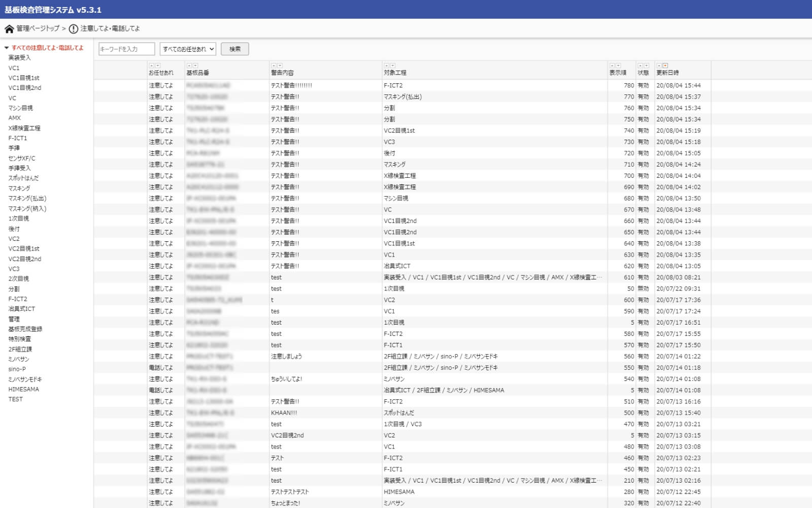Click the 検索 search button
The image size is (812, 508).
pos(235,49)
